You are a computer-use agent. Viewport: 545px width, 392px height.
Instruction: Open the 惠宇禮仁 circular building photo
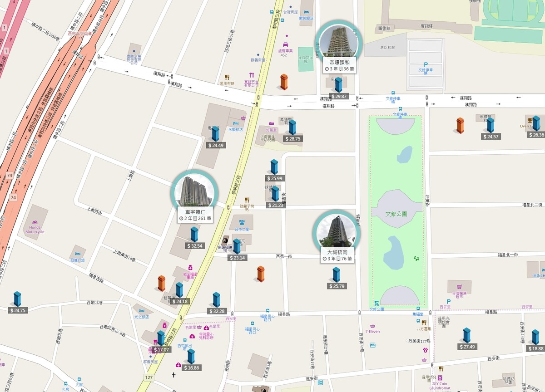[x=194, y=191]
